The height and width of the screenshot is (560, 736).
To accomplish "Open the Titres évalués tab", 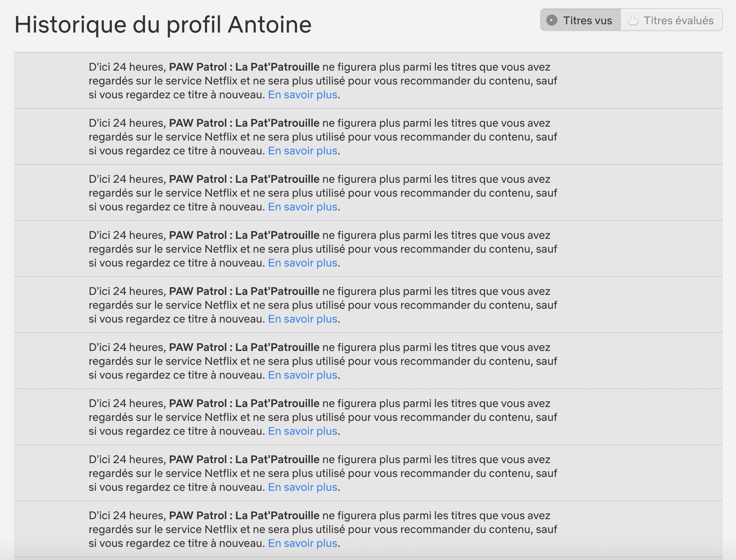I will (x=671, y=20).
